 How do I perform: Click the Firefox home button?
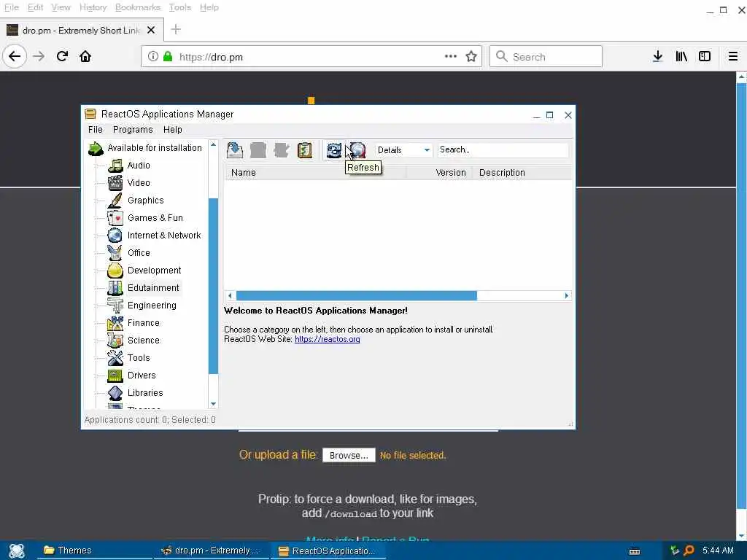tap(85, 56)
